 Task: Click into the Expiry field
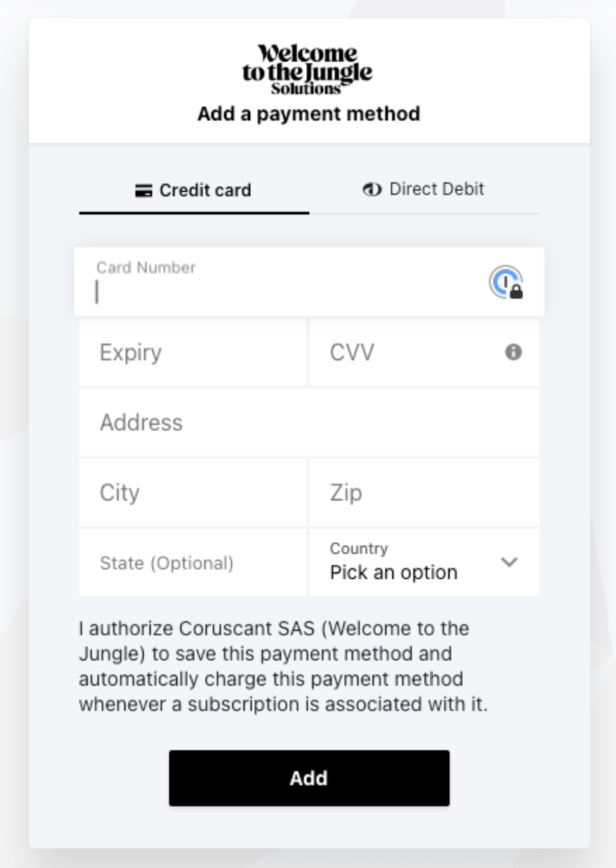click(x=192, y=352)
